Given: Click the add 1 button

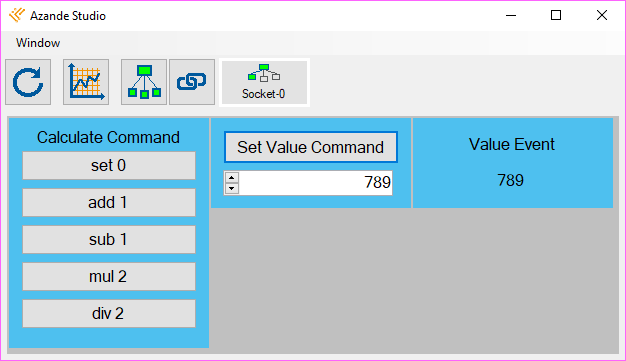Looking at the screenshot, I should coord(109,202).
